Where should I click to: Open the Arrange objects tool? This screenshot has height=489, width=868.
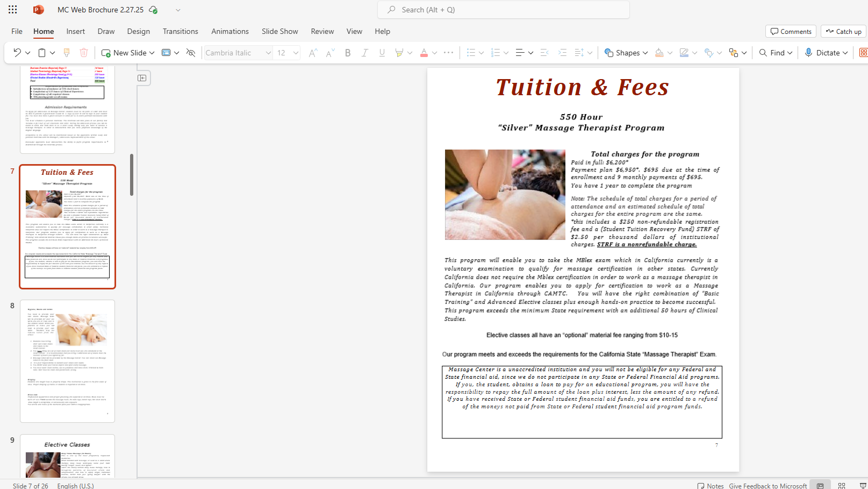pyautogui.click(x=734, y=53)
